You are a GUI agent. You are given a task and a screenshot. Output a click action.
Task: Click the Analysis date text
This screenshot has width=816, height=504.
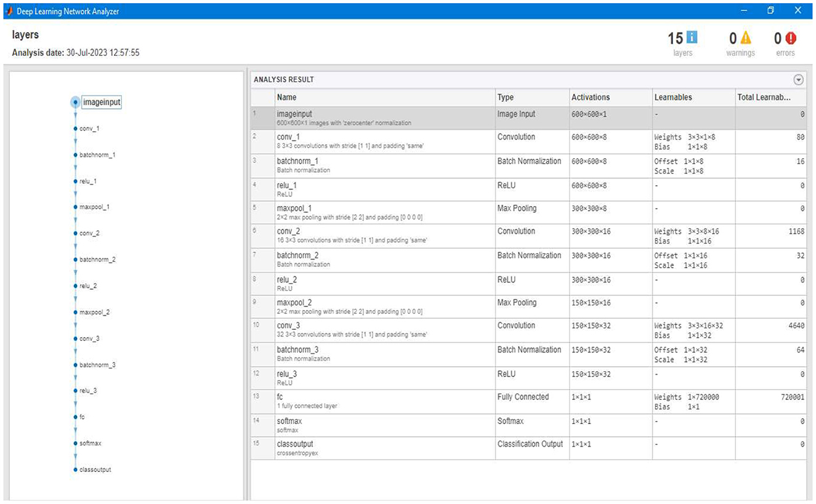[76, 53]
